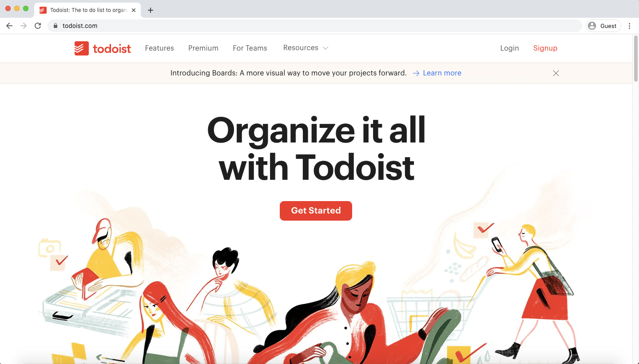The image size is (639, 364).
Task: Open the For Teams page
Action: (250, 48)
